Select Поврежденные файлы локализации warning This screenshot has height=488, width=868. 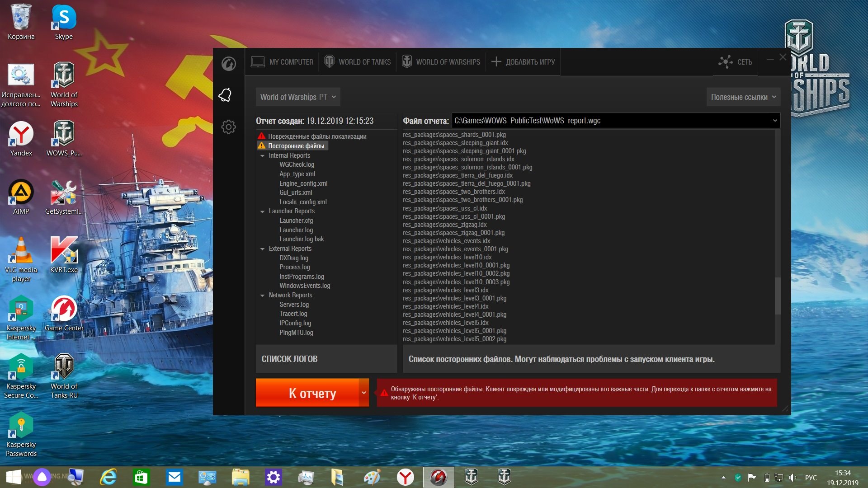point(312,136)
